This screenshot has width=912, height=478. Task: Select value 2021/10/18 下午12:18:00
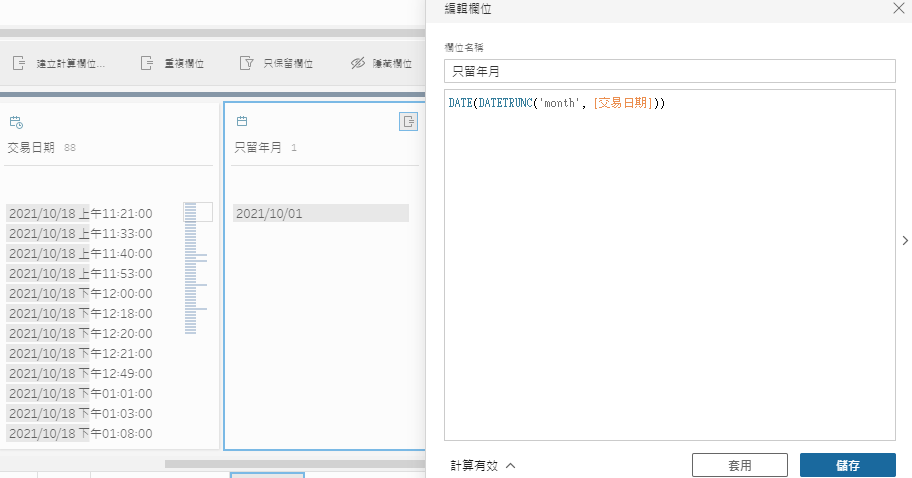coord(81,313)
